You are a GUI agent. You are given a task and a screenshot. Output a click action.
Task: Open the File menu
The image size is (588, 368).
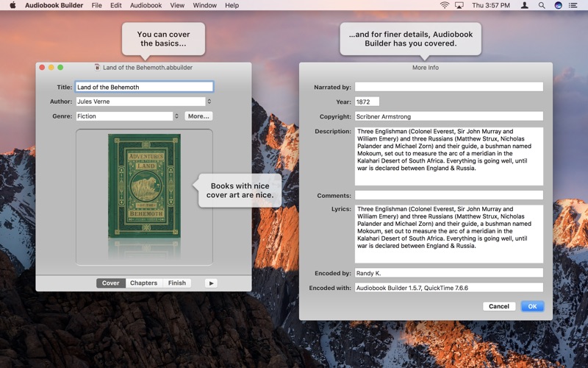[x=97, y=5]
